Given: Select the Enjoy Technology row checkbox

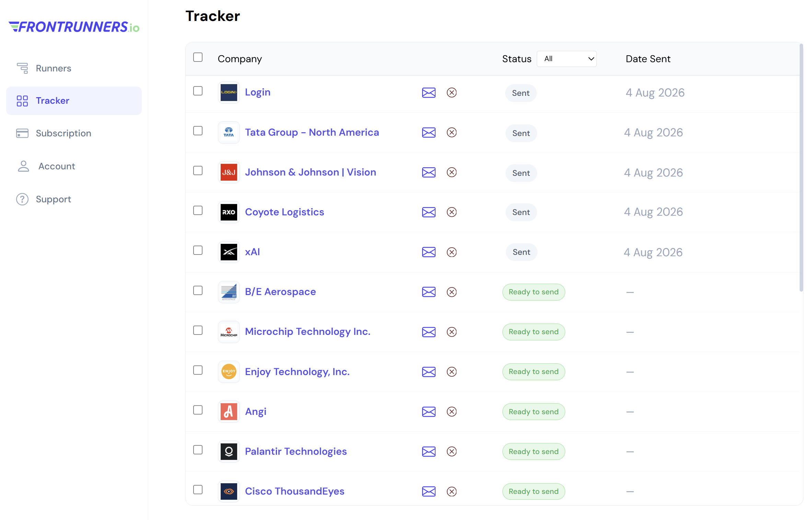Looking at the screenshot, I should (x=198, y=370).
